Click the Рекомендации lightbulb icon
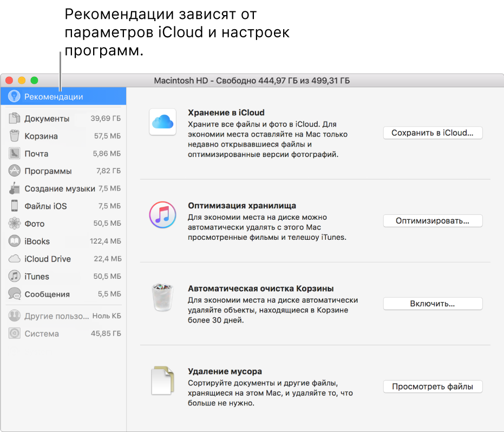The height and width of the screenshot is (432, 504). pyautogui.click(x=14, y=96)
